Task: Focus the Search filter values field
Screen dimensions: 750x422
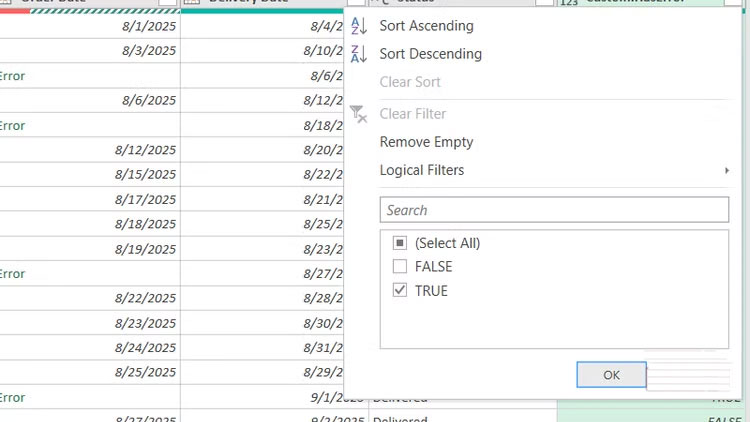Action: [x=554, y=210]
